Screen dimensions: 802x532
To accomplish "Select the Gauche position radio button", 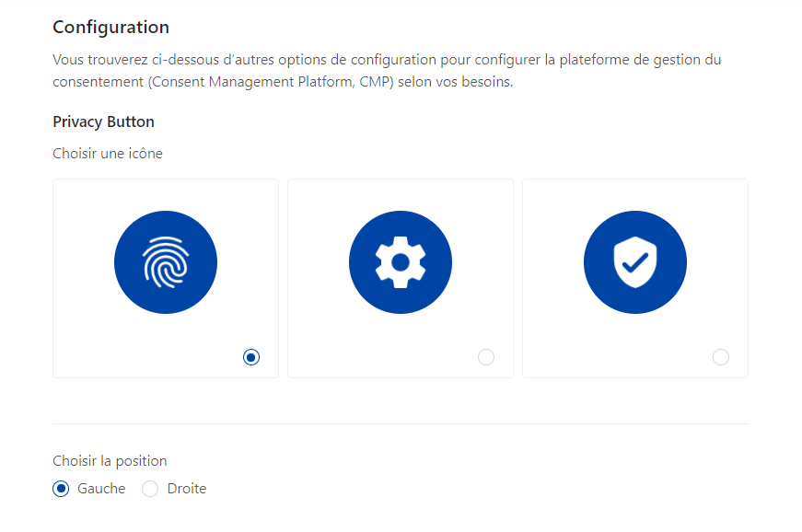I will click(x=61, y=489).
